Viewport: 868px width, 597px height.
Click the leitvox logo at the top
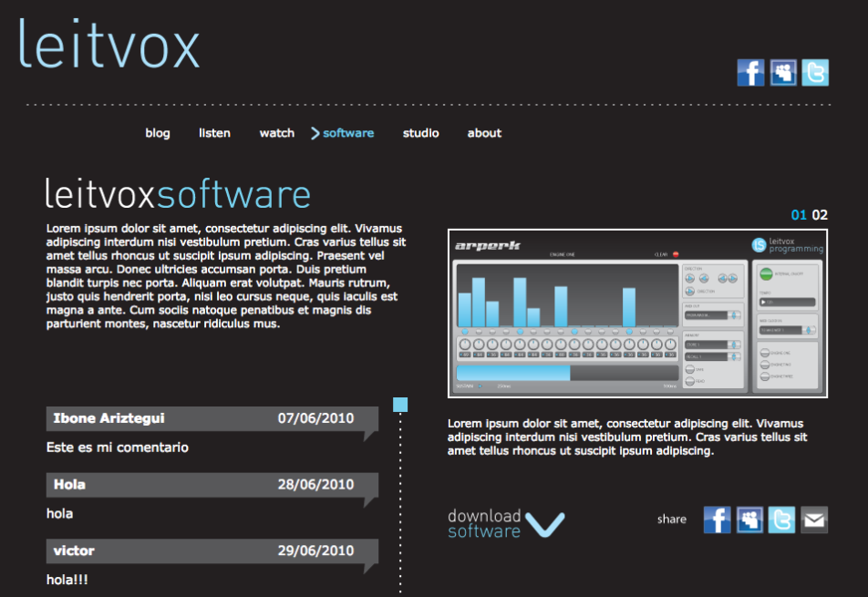pyautogui.click(x=108, y=44)
